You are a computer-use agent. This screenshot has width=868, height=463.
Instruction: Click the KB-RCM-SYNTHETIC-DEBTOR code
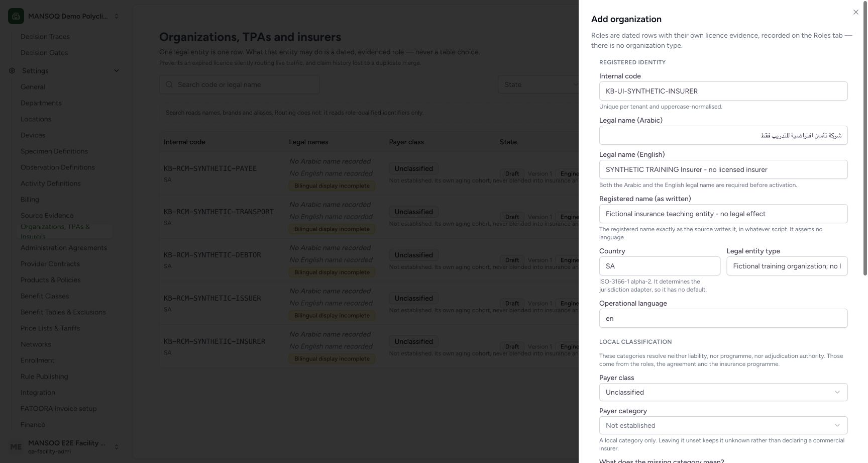pos(212,255)
